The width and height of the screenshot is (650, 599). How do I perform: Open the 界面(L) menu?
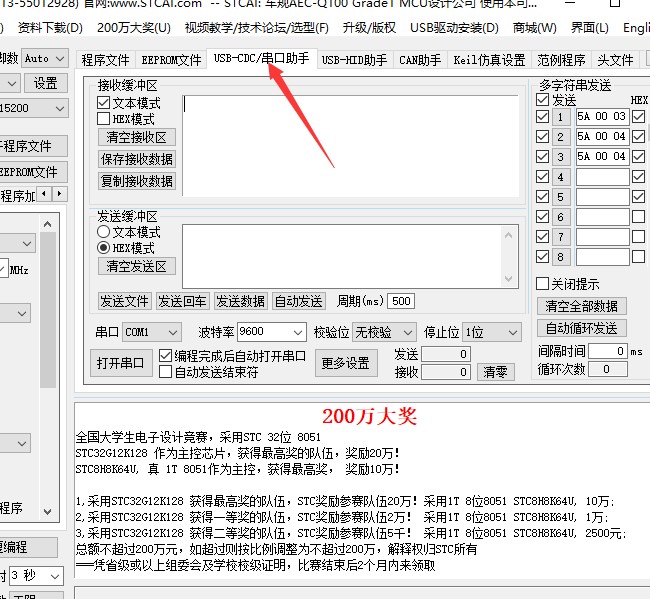[x=589, y=28]
